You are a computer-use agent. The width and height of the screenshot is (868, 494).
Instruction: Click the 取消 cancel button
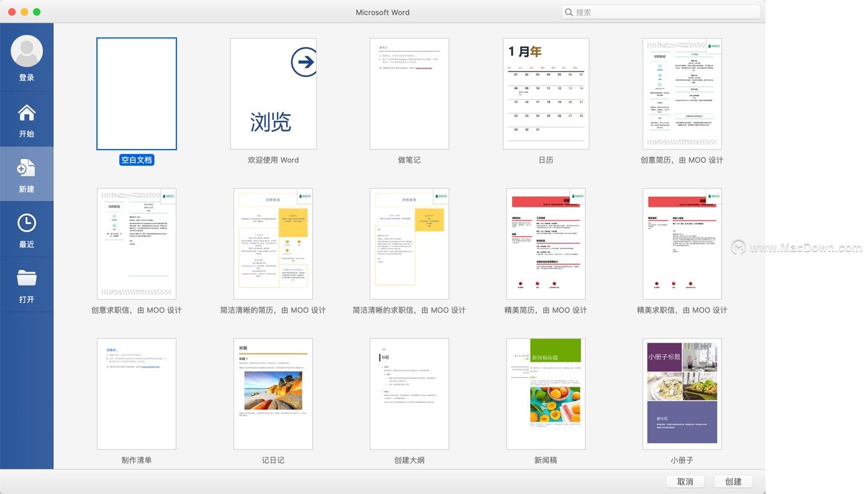[x=685, y=482]
